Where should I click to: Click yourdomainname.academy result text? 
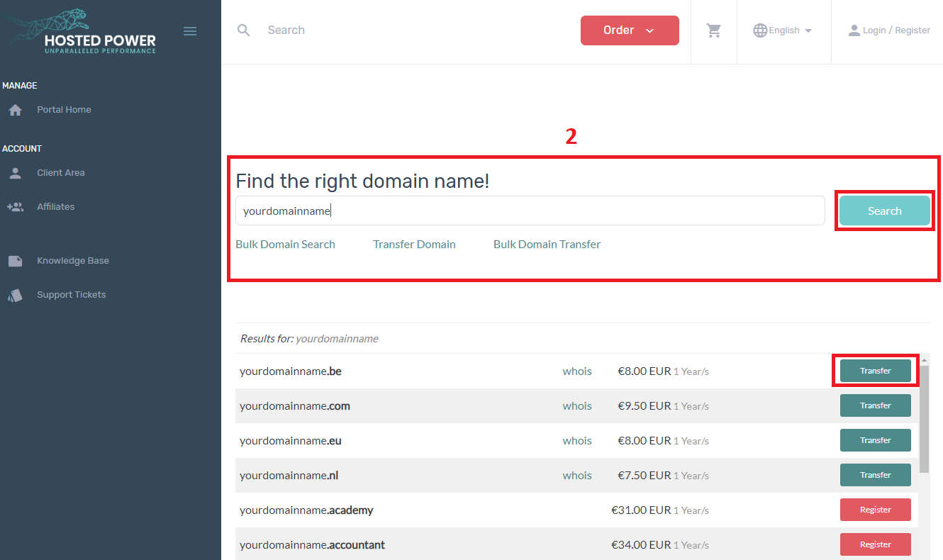(306, 510)
